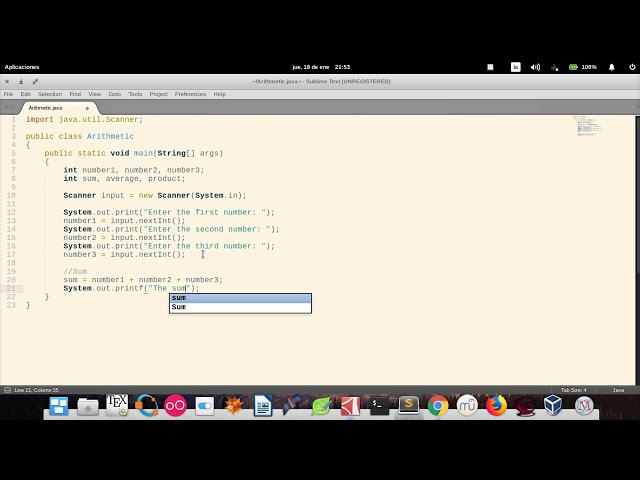Click line number 12 in gutter
This screenshot has width=640, height=480.
coord(11,212)
